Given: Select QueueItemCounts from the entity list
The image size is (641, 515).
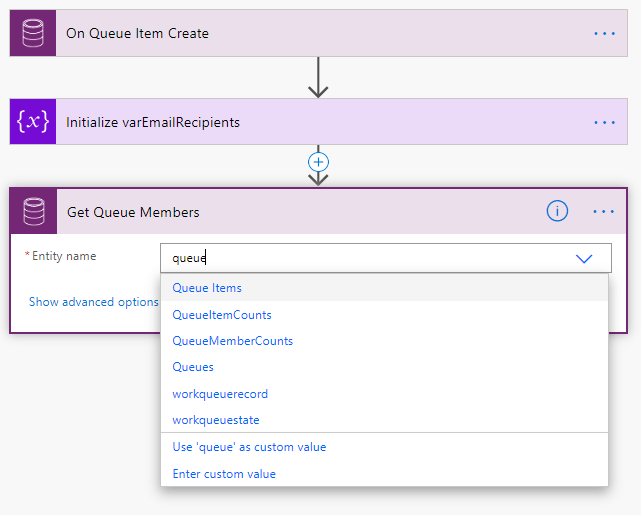Looking at the screenshot, I should coord(222,315).
